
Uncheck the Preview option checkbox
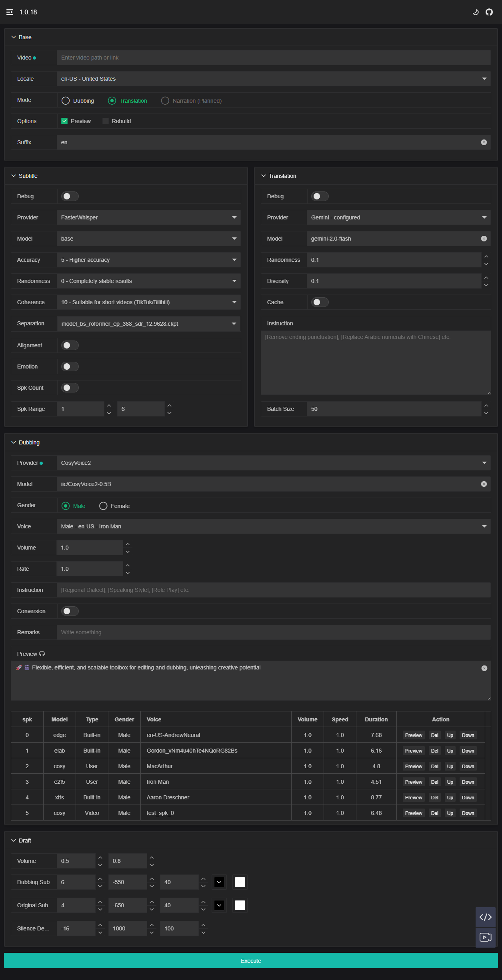click(x=64, y=121)
